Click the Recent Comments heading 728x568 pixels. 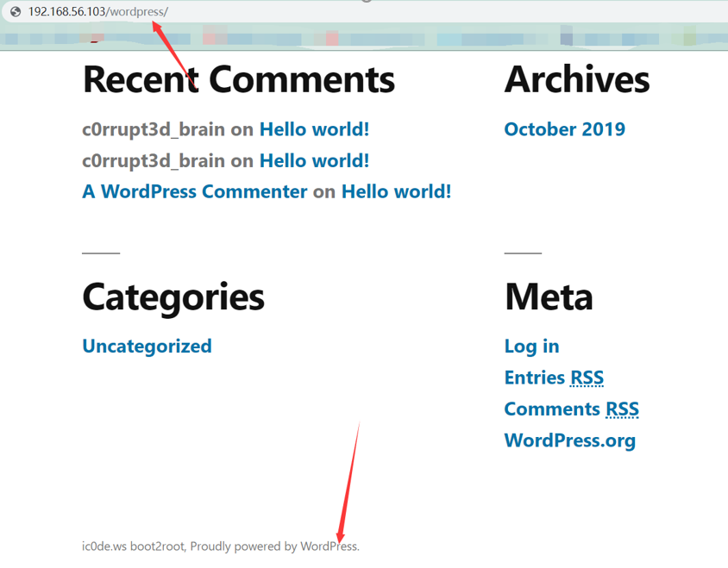click(x=239, y=80)
